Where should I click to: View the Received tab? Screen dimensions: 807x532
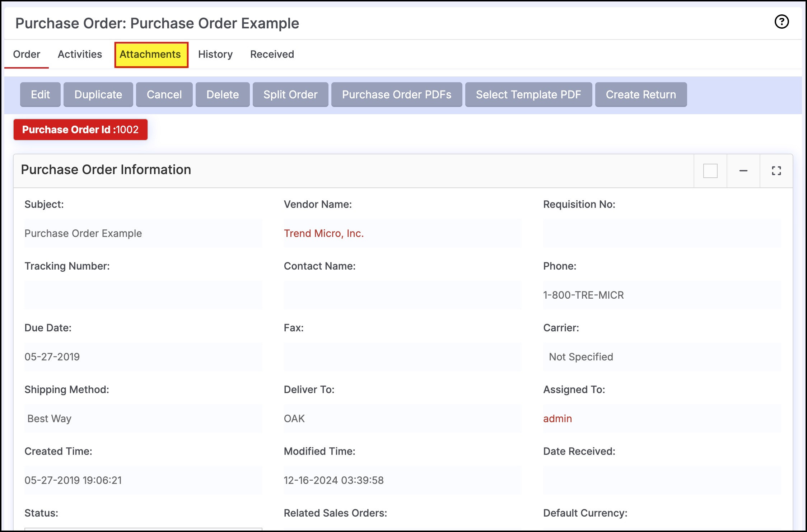point(272,55)
